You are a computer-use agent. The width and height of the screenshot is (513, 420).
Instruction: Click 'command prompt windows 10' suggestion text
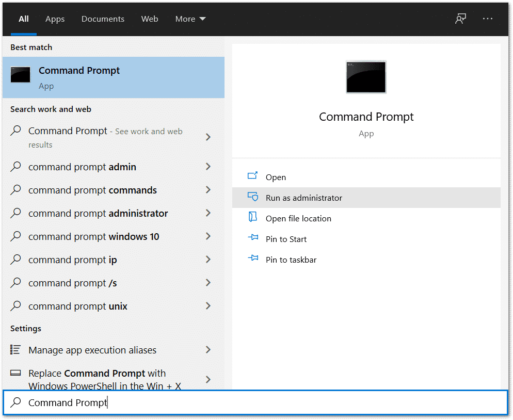point(93,236)
